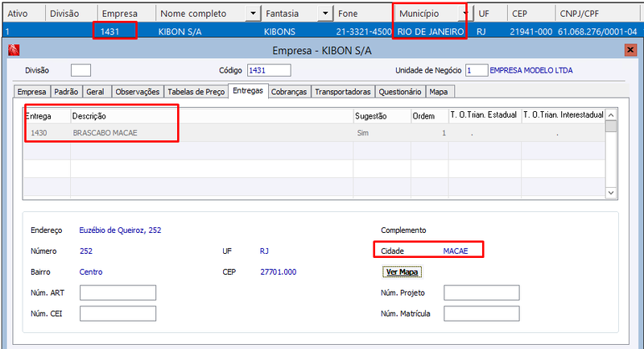Click the Empresa column header in grid
The width and height of the screenshot is (644, 349).
click(126, 14)
